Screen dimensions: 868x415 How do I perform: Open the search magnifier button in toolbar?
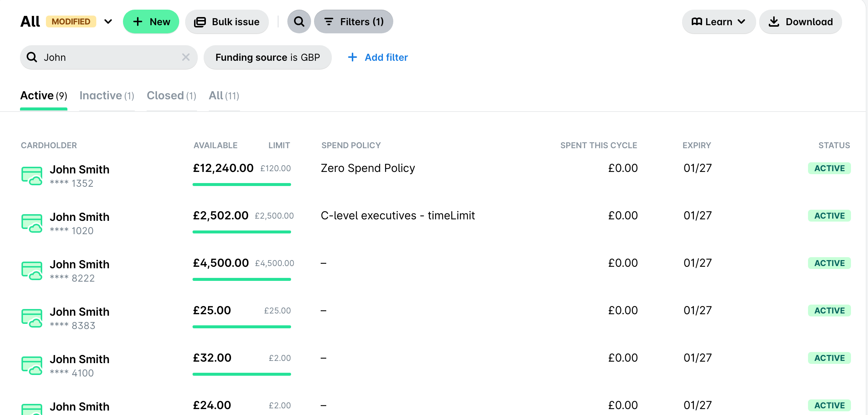point(299,22)
